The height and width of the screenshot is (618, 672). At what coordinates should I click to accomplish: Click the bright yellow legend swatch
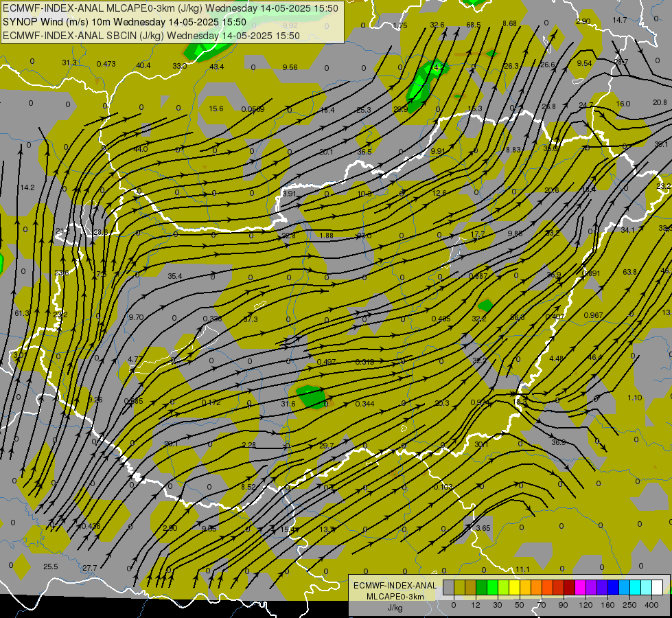click(515, 587)
